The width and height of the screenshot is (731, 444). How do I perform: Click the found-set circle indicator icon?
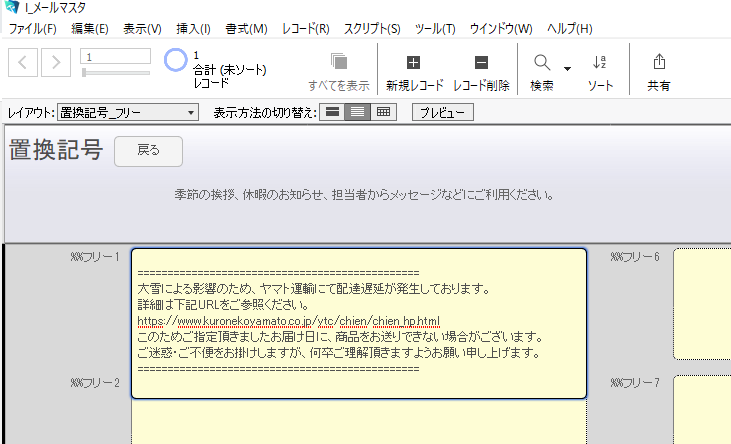coord(175,60)
